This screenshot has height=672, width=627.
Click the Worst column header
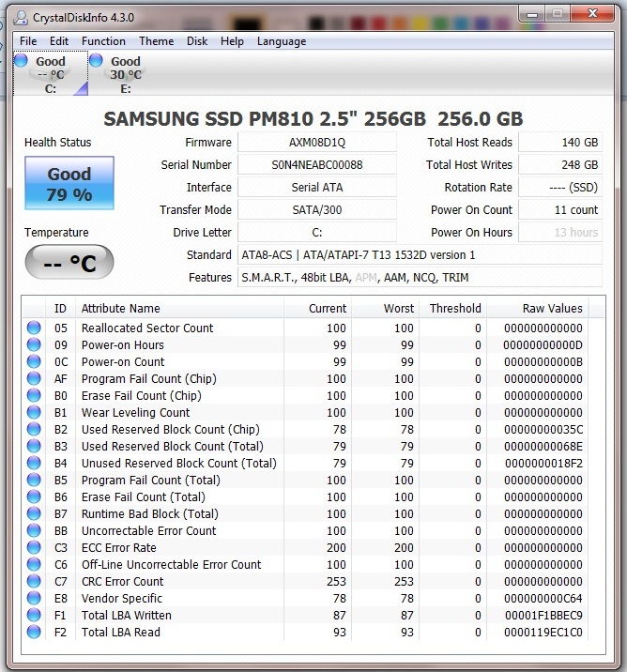click(385, 308)
